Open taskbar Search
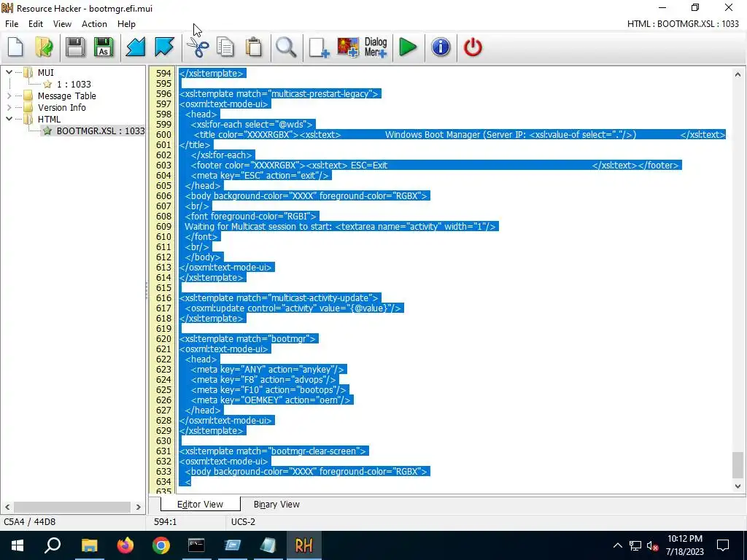The image size is (747, 560). (x=53, y=545)
